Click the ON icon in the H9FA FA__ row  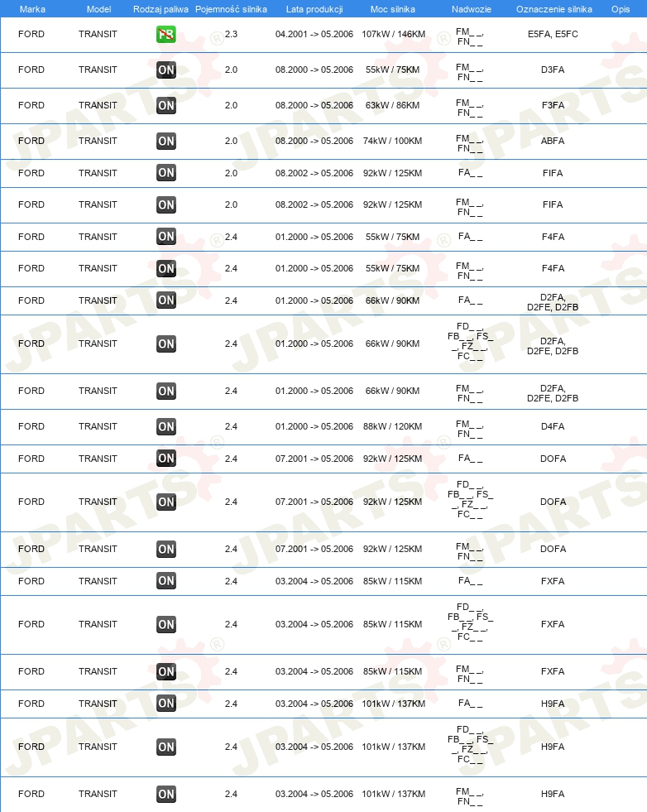coord(166,704)
